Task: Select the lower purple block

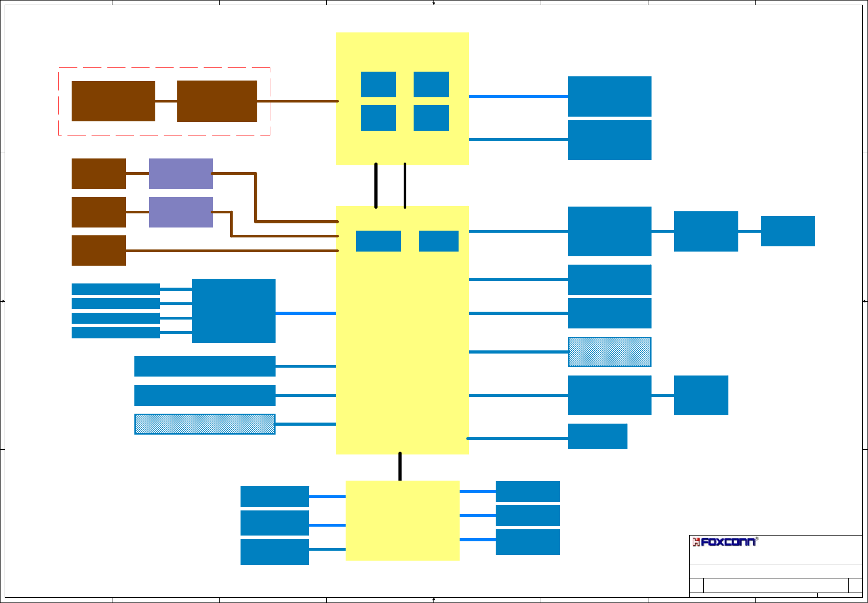Action: click(181, 212)
